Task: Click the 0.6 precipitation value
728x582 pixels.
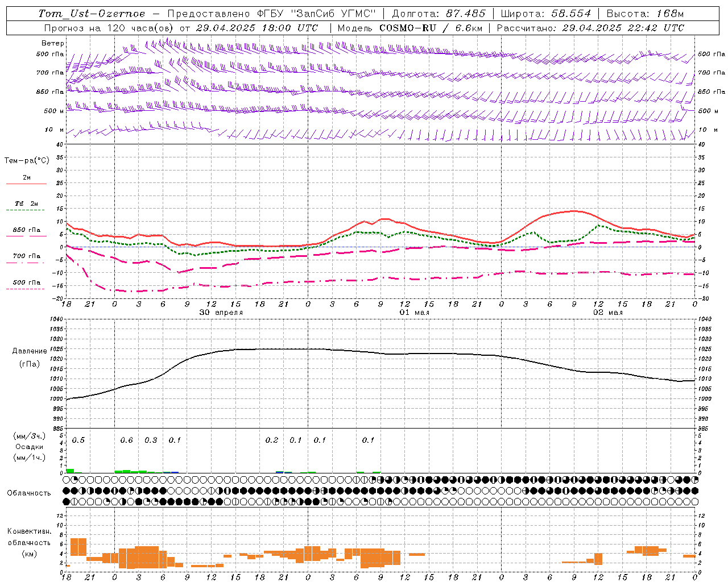Action: point(126,440)
